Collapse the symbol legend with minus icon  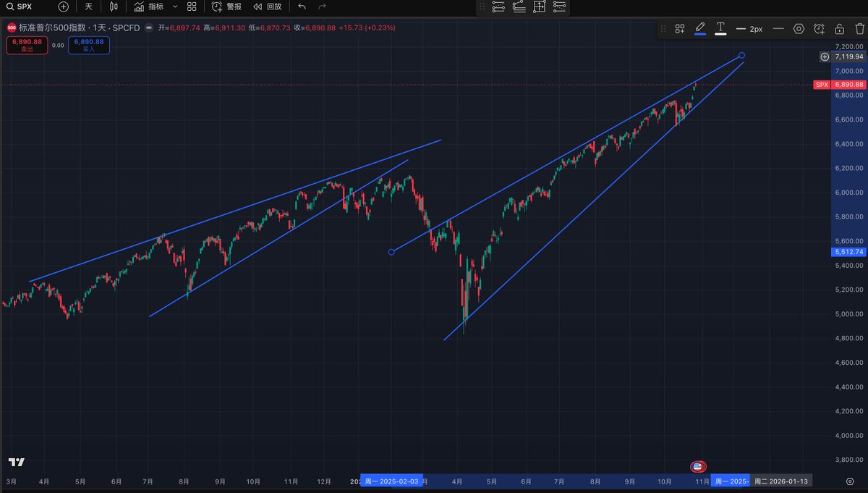pos(148,28)
